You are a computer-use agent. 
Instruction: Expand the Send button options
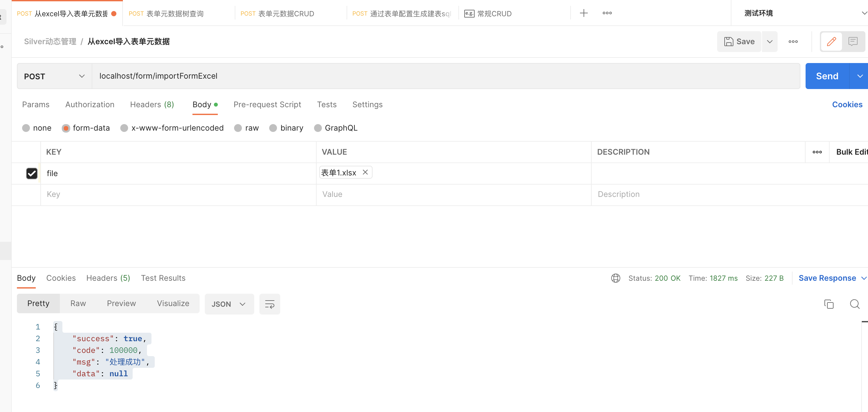pos(860,76)
